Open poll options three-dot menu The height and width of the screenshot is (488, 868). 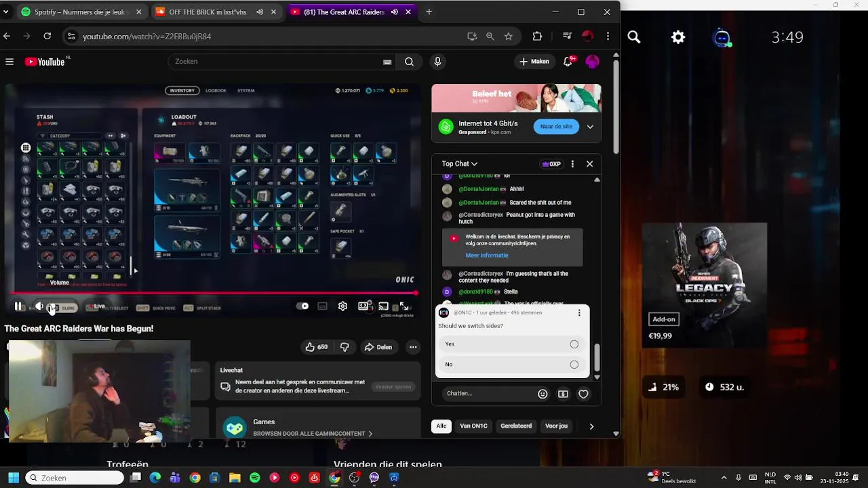tap(579, 312)
